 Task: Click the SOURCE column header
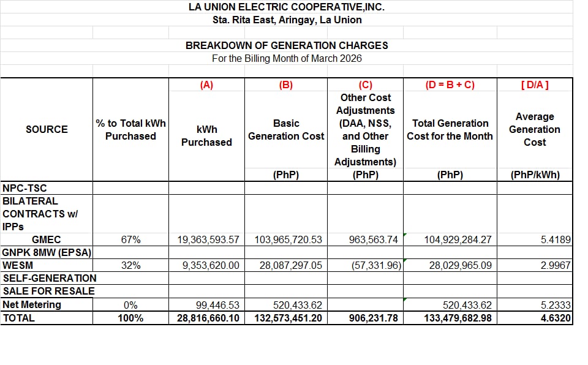click(x=47, y=129)
